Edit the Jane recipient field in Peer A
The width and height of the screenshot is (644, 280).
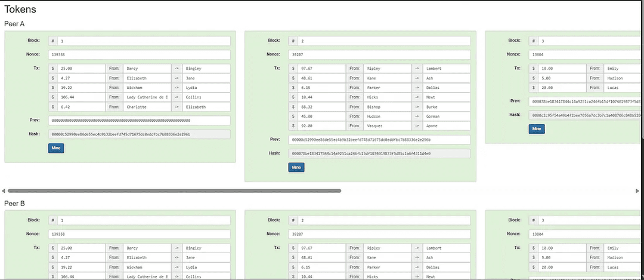click(x=206, y=78)
